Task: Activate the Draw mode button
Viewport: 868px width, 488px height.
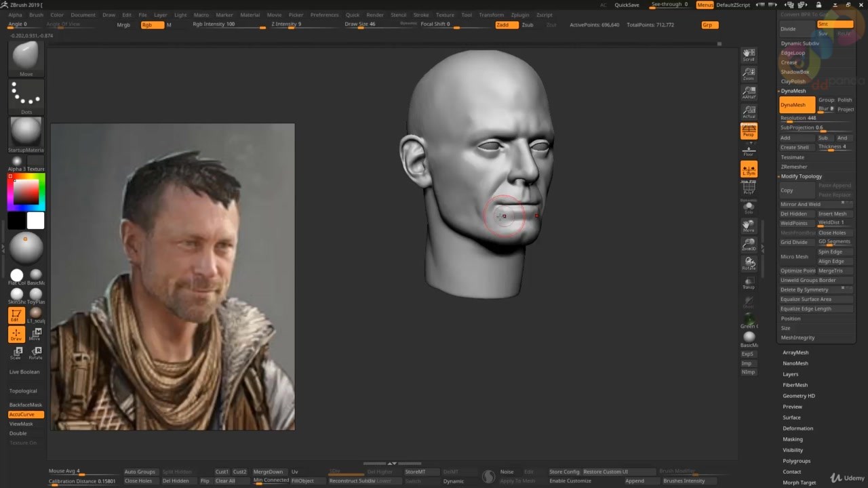Action: (16, 334)
